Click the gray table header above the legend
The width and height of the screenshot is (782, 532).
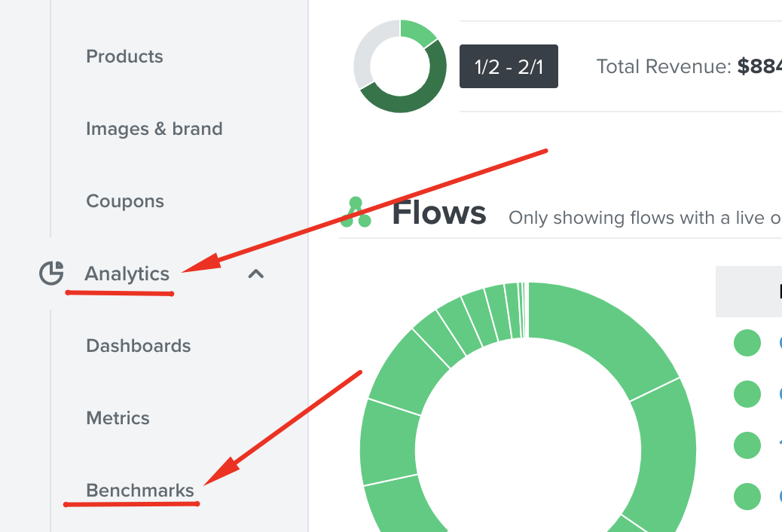[x=748, y=292]
